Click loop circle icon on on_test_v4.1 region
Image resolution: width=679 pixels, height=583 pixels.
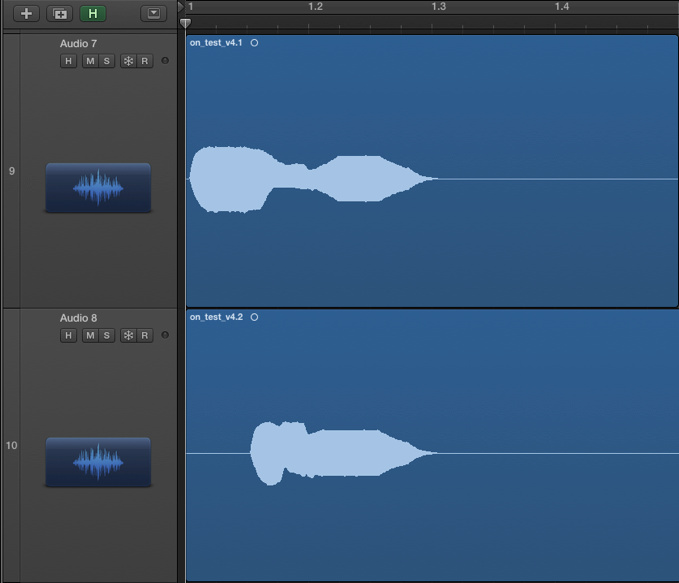pos(254,42)
